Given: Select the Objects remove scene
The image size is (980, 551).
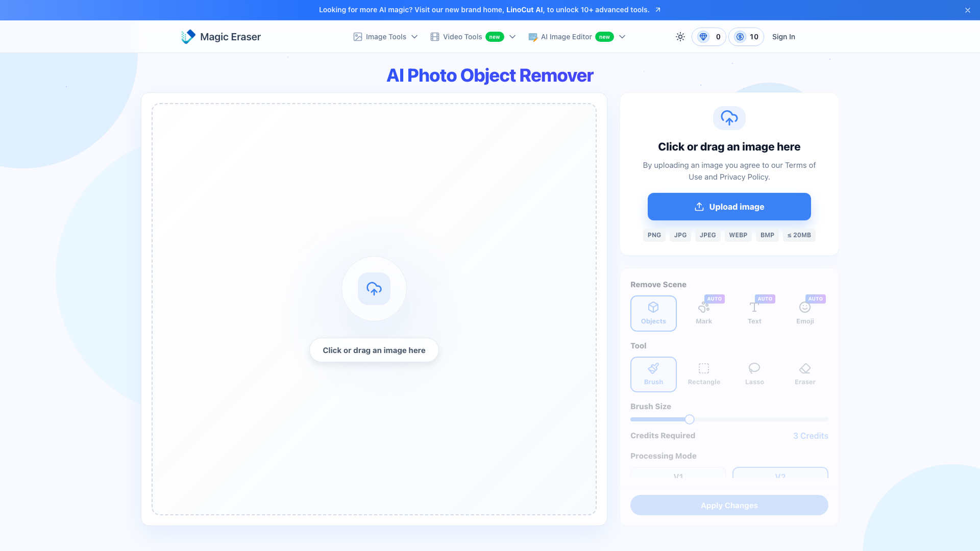Looking at the screenshot, I should point(653,313).
